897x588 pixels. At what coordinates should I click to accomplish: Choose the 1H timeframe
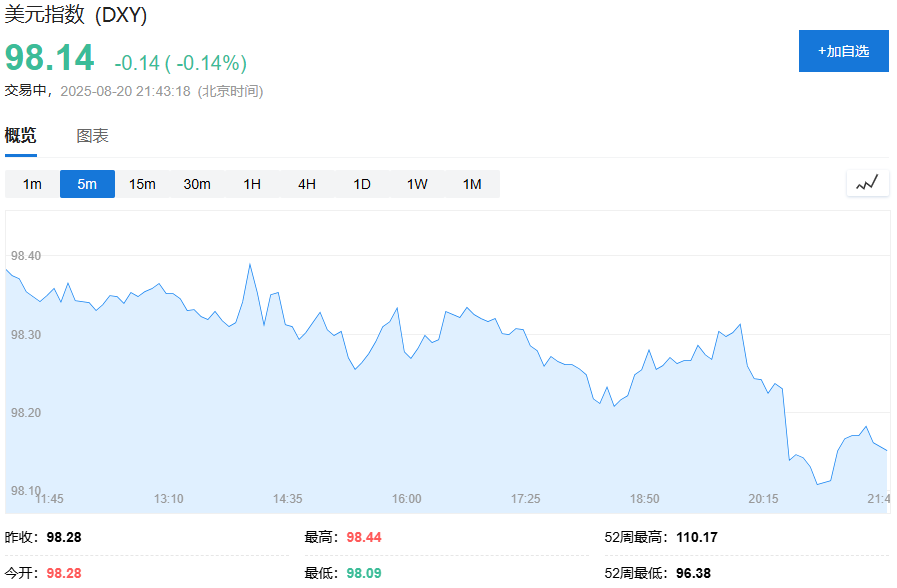pyautogui.click(x=252, y=184)
